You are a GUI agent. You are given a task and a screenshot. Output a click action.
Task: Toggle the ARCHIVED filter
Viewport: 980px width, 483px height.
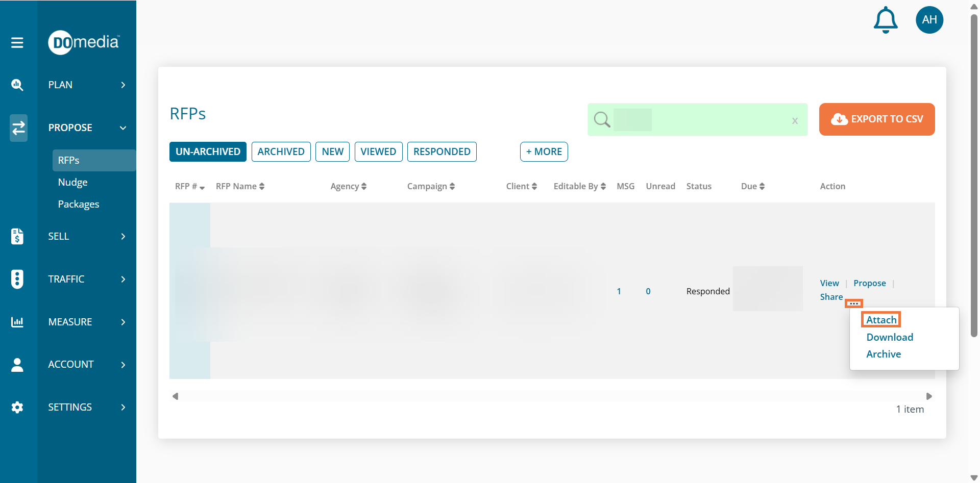point(281,151)
